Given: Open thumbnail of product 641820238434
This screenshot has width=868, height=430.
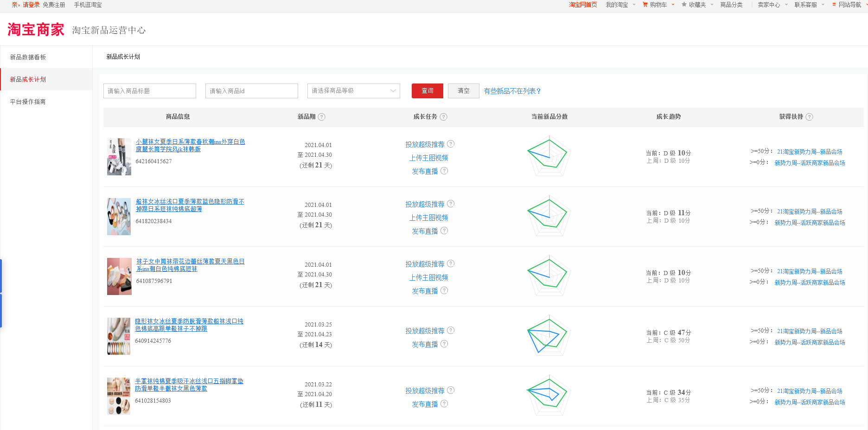Looking at the screenshot, I should coord(119,217).
